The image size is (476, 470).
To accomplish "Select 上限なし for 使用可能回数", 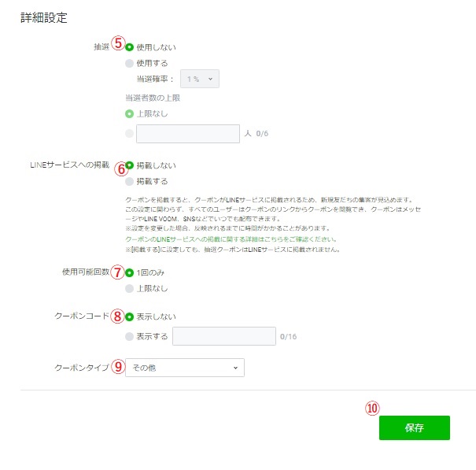I will click(129, 289).
